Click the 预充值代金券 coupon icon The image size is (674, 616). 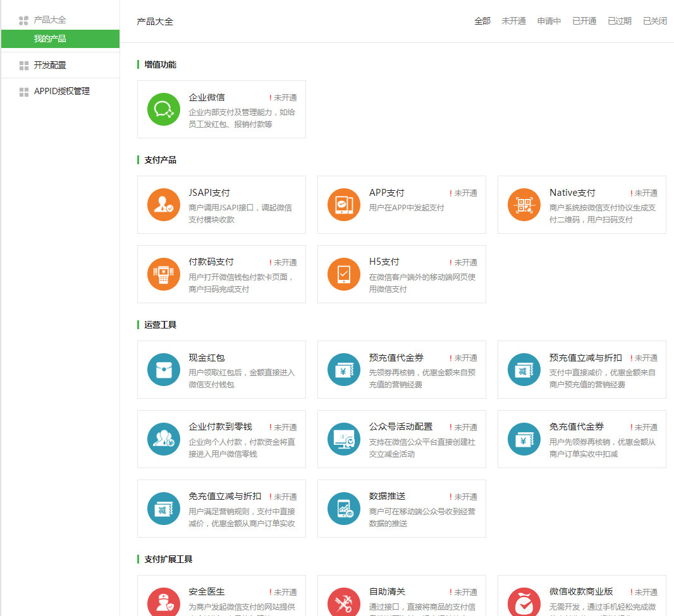click(x=343, y=370)
